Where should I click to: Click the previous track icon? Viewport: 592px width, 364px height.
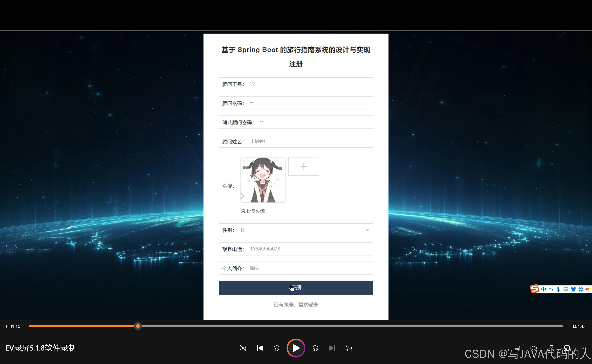coord(260,348)
